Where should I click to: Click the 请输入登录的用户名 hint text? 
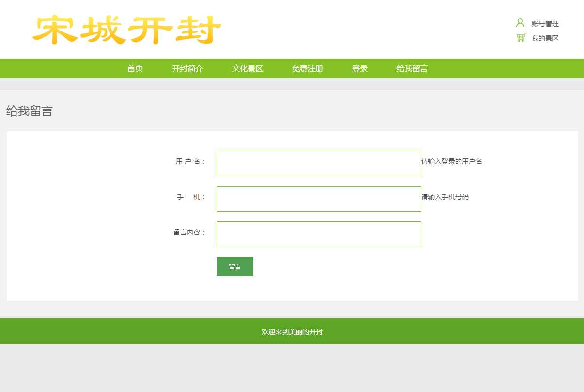point(452,161)
